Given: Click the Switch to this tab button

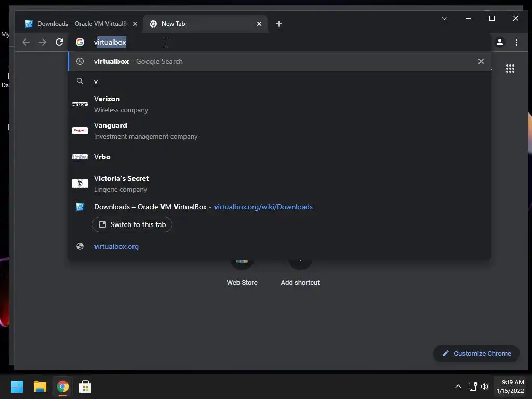Looking at the screenshot, I should point(132,224).
